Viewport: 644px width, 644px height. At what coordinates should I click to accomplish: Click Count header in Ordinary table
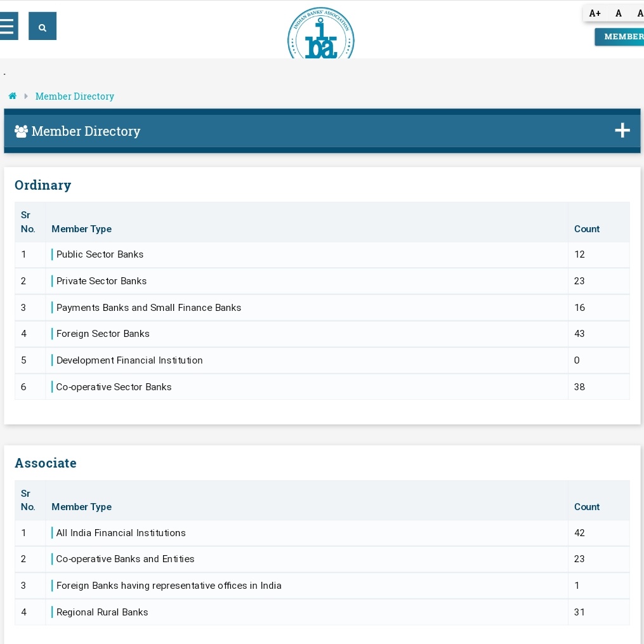(587, 229)
